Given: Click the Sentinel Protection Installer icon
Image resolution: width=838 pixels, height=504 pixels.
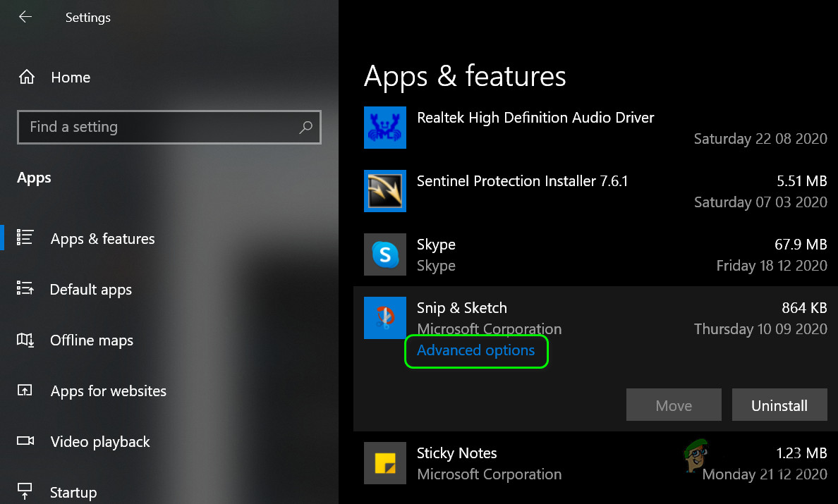Looking at the screenshot, I should [x=385, y=191].
